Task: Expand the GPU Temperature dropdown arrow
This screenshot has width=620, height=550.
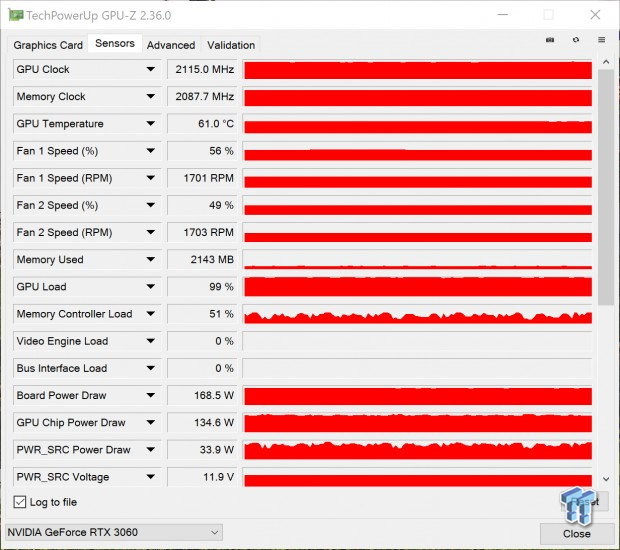Action: click(x=150, y=124)
